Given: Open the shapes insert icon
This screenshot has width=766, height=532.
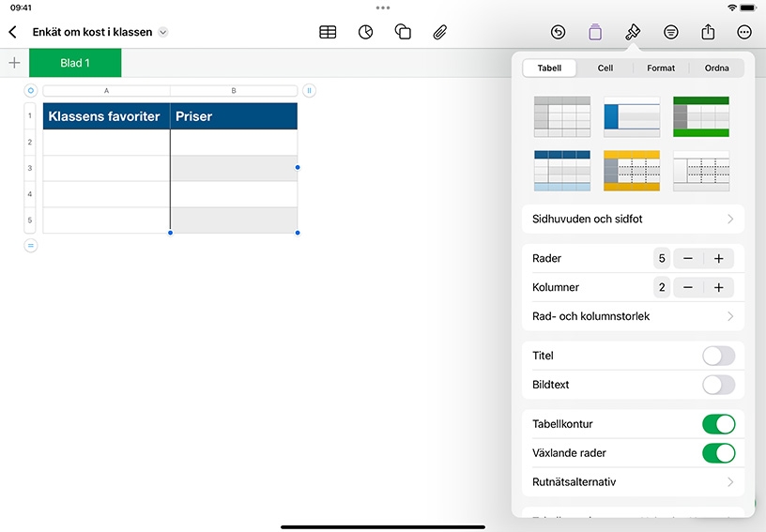Looking at the screenshot, I should coord(403,32).
